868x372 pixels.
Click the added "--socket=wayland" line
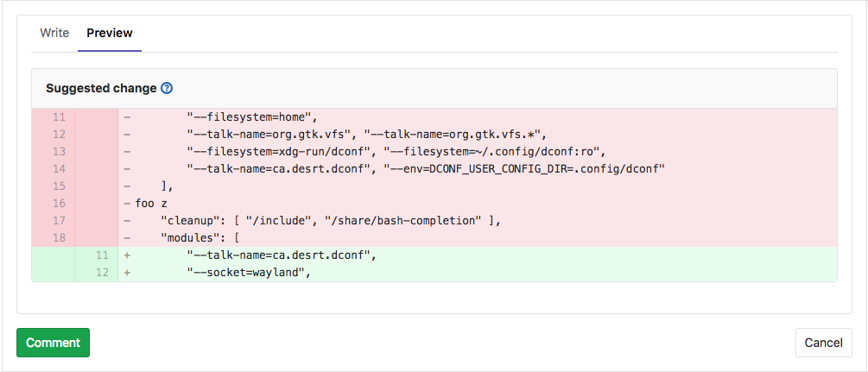(x=248, y=272)
